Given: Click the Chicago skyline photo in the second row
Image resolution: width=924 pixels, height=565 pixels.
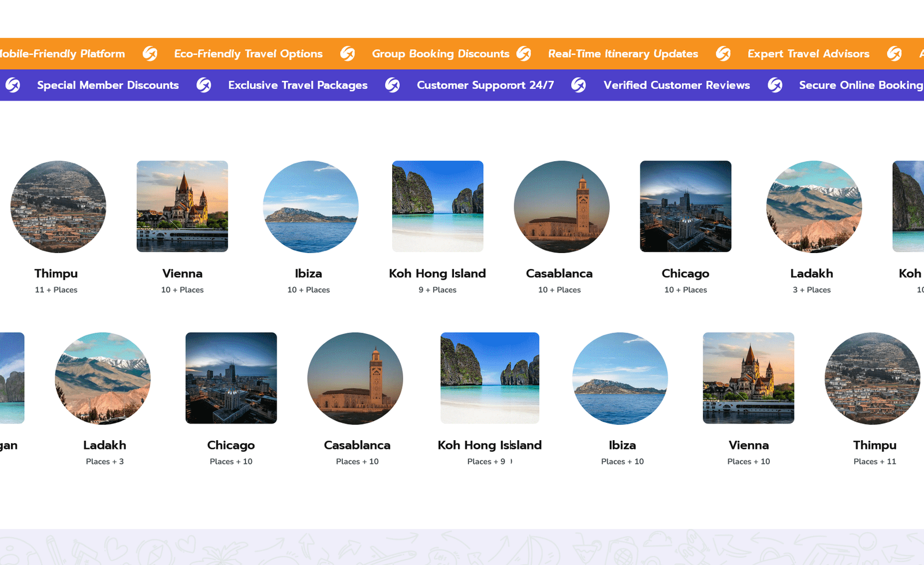Looking at the screenshot, I should click(231, 378).
